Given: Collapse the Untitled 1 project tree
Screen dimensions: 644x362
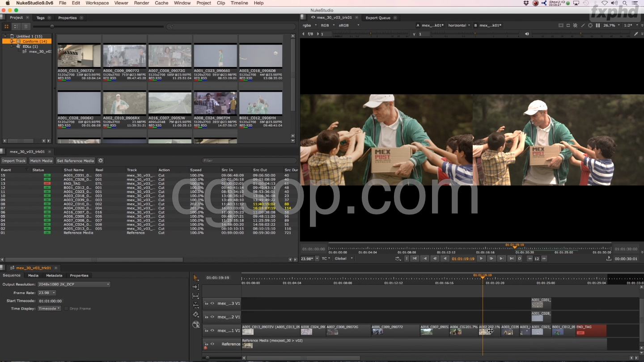Looking at the screenshot, I should (x=6, y=36).
